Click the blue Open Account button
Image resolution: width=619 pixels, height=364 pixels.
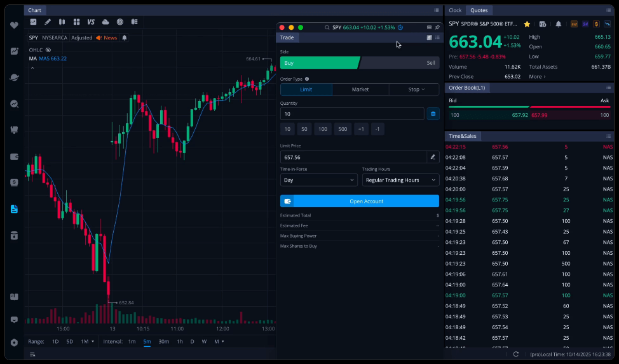click(359, 201)
